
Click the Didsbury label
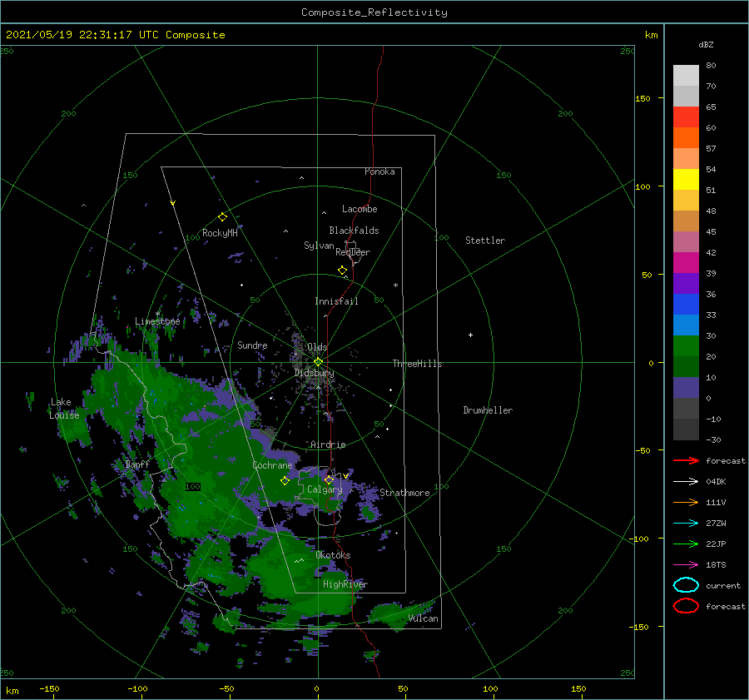[x=315, y=373]
